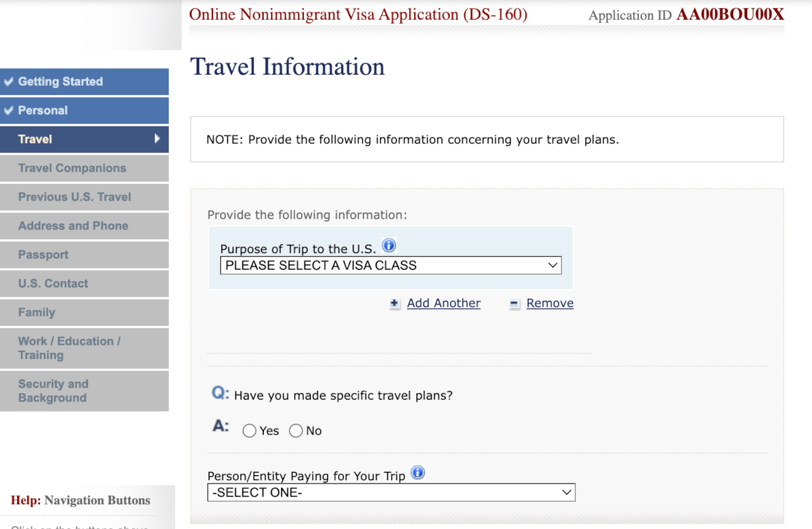This screenshot has width=812, height=529.
Task: Click the minus icon for Remove
Action: (514, 304)
